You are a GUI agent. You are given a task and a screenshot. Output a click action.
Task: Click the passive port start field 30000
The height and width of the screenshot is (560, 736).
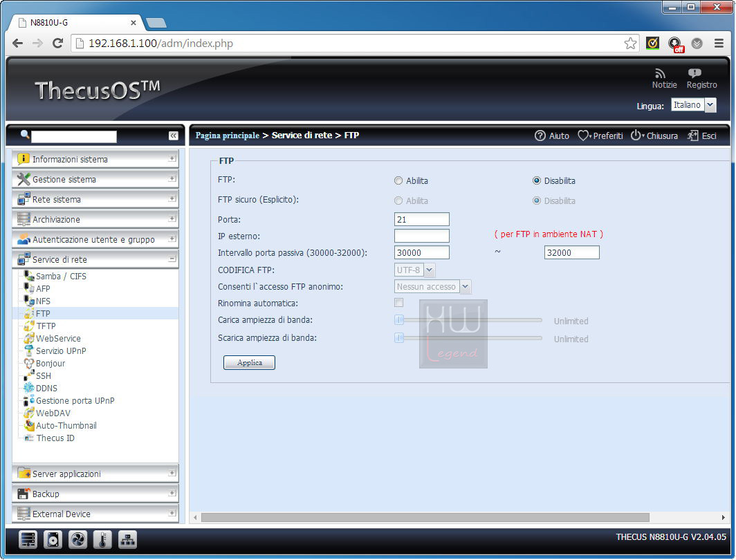(x=422, y=252)
